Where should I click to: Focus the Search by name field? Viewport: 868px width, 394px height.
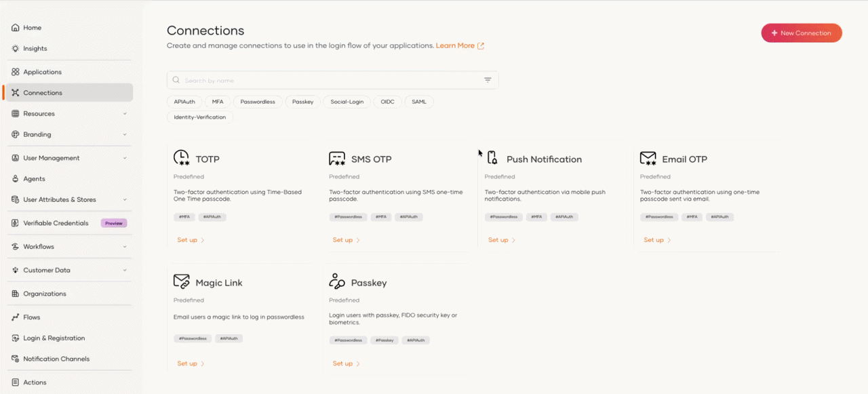[332, 80]
